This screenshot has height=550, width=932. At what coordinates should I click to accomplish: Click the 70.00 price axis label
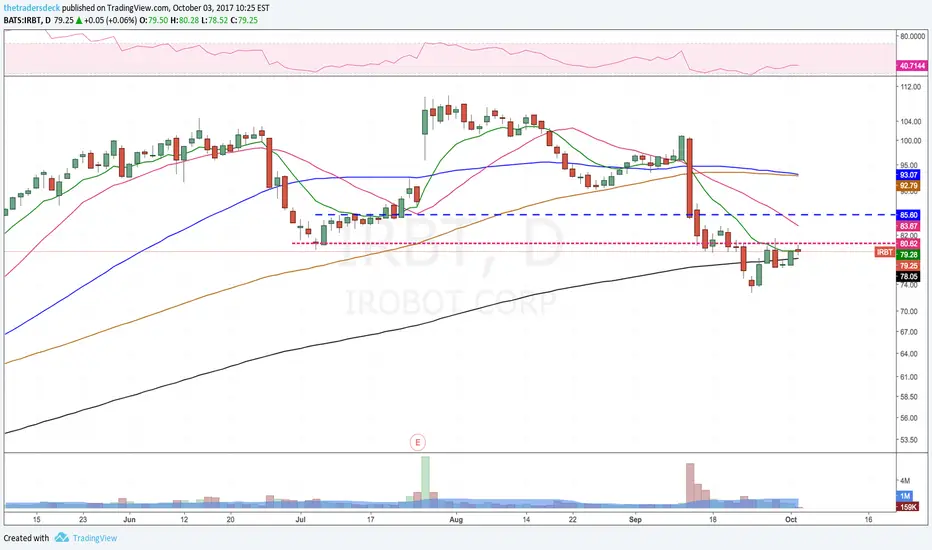[909, 312]
